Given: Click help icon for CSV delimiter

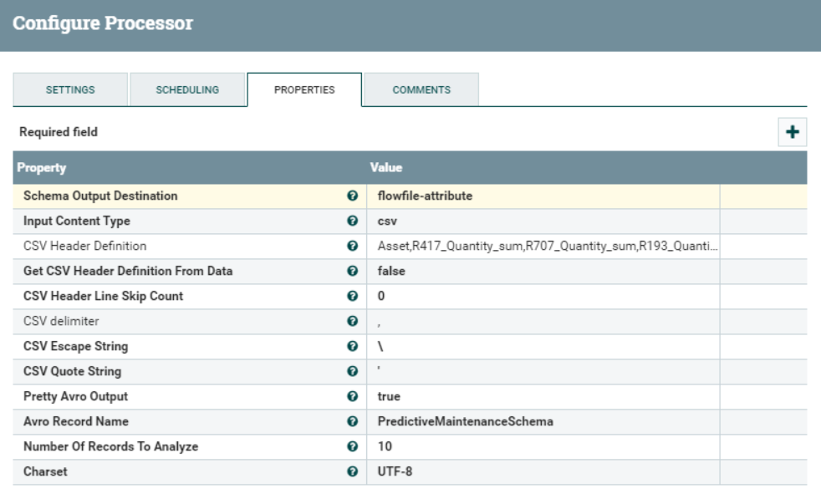Looking at the screenshot, I should click(x=352, y=321).
